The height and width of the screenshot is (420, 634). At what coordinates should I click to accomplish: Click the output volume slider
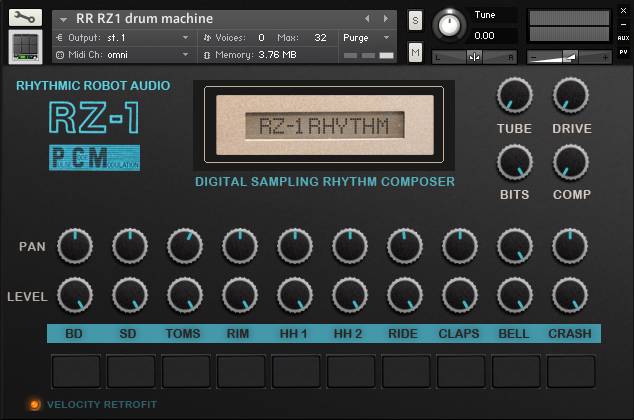[569, 57]
